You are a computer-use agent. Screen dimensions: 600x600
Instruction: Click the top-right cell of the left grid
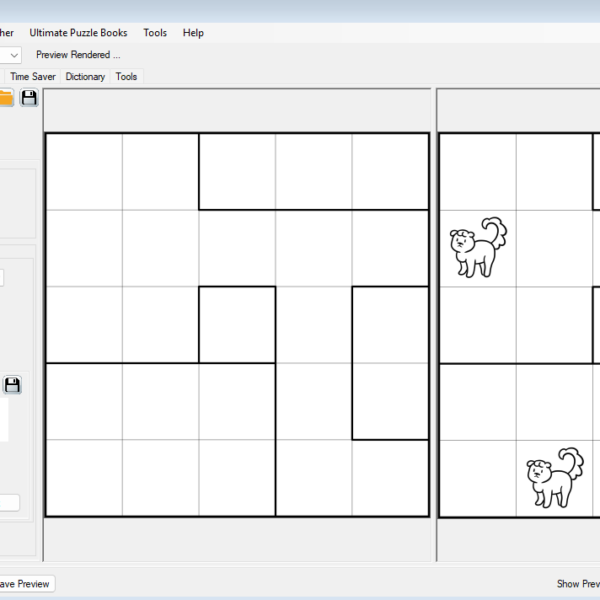[x=390, y=171]
